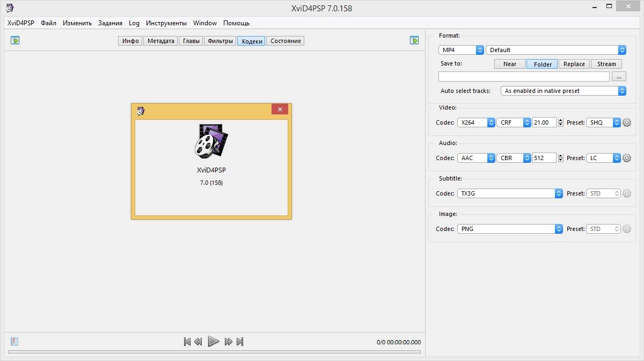Open the Задания menu

[110, 23]
